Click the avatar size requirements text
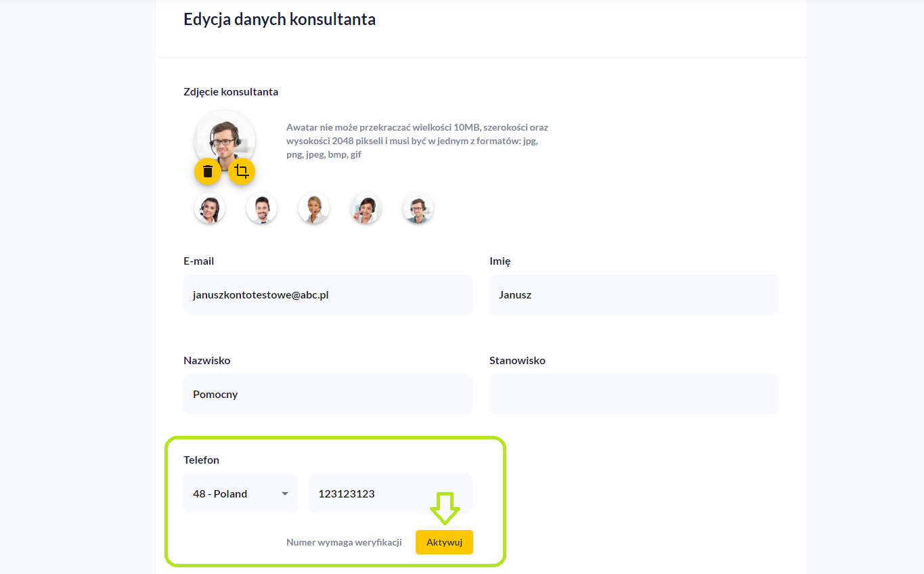924x574 pixels. click(417, 141)
